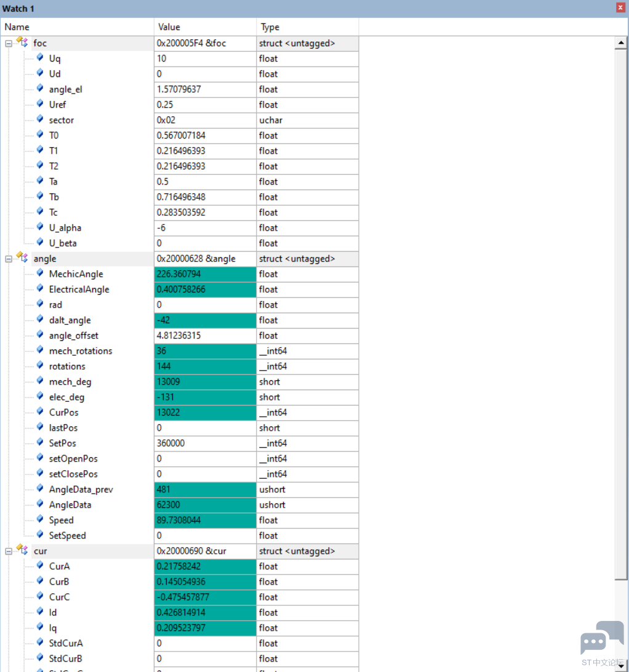The image size is (629, 672).
Task: Click the Uq member icon
Action: coord(40,57)
